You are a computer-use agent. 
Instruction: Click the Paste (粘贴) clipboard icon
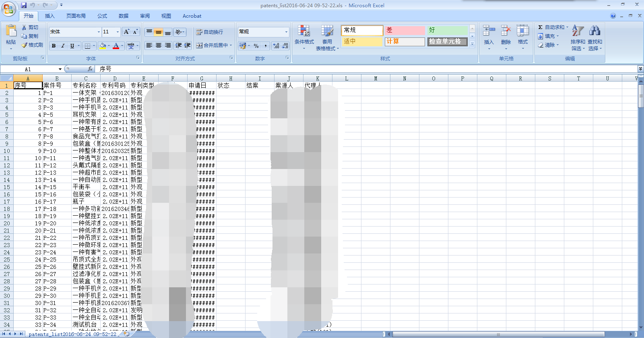[11, 31]
